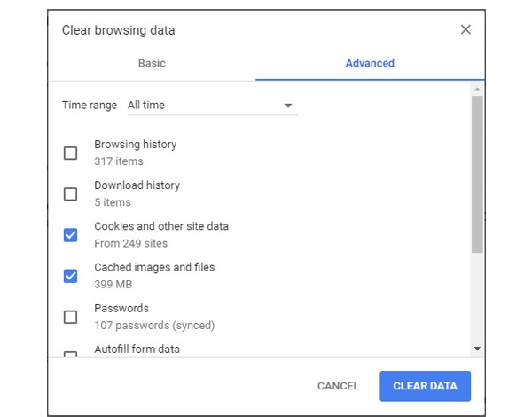This screenshot has width=532, height=417.
Task: Uncheck Cookies and other site data
Action: click(x=71, y=235)
